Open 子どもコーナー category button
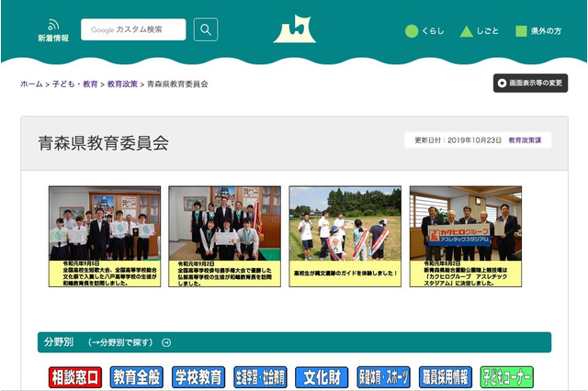 (506, 377)
